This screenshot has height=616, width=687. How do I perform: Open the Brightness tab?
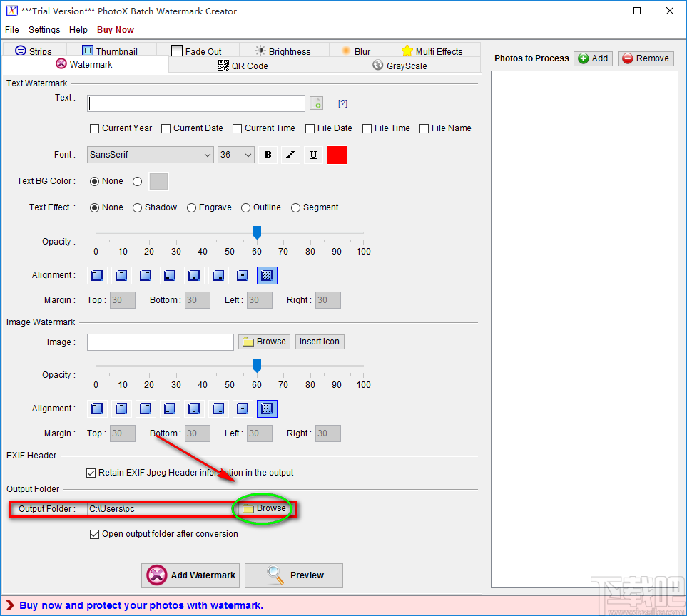[x=284, y=51]
